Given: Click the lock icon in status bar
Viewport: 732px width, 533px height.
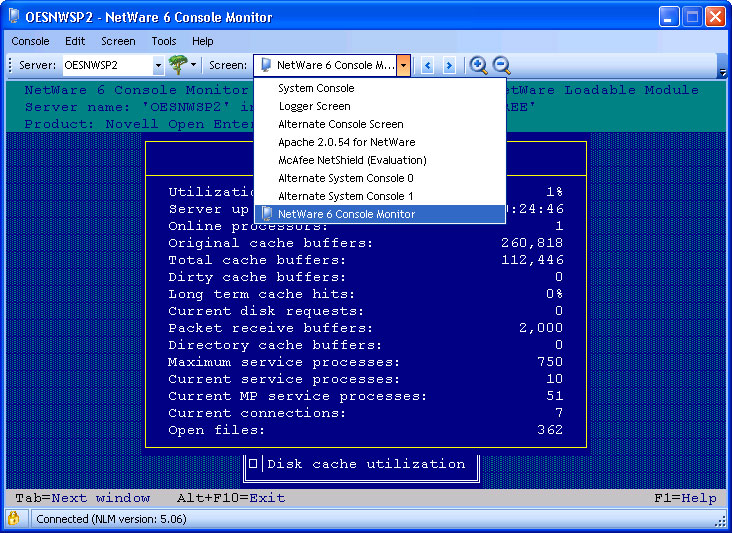Looking at the screenshot, I should tap(14, 518).
